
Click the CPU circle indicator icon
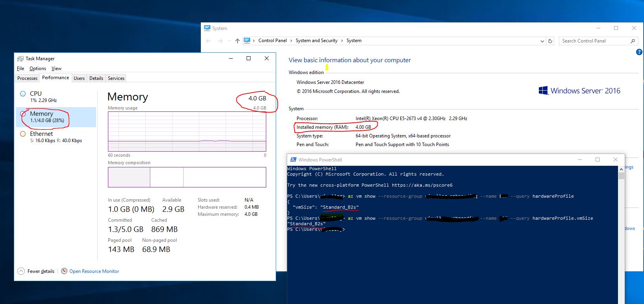[x=23, y=94]
